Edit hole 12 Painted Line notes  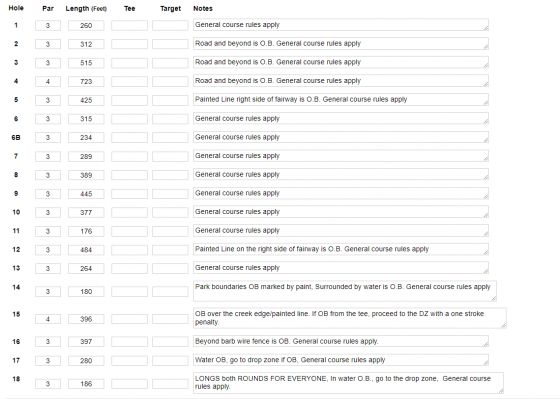point(341,249)
